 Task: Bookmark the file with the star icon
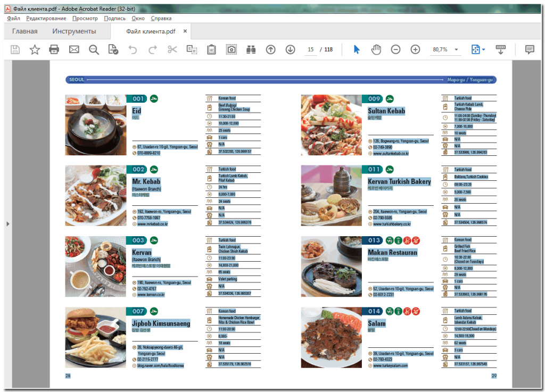point(35,49)
